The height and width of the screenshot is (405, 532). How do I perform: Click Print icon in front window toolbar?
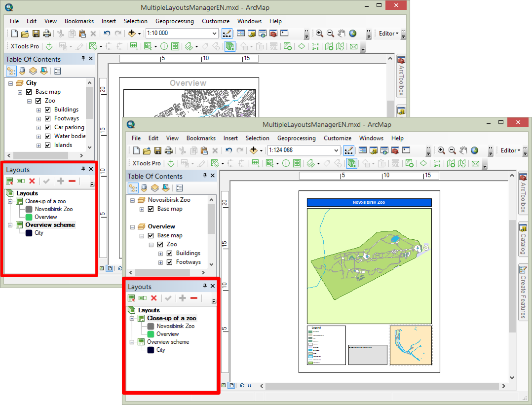[169, 150]
